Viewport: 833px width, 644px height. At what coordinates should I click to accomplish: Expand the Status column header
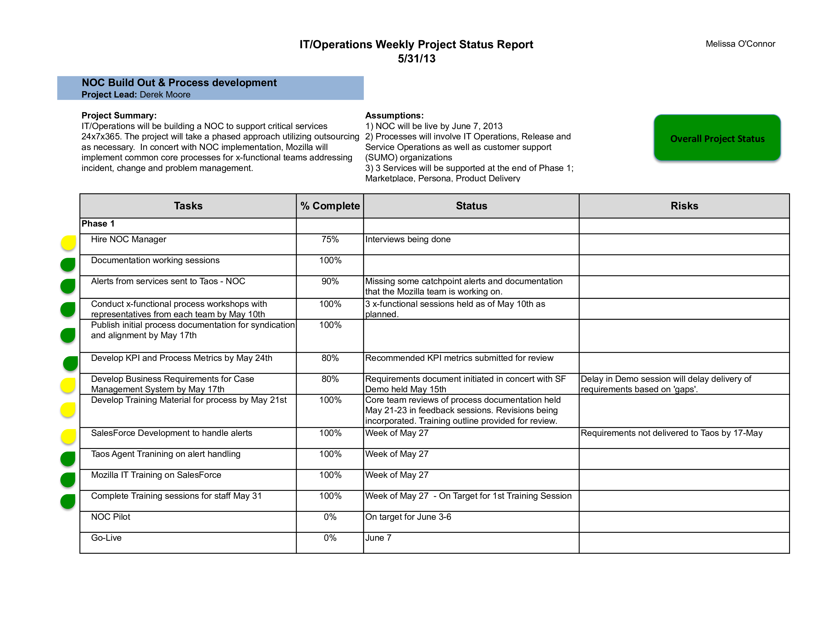pyautogui.click(x=471, y=206)
